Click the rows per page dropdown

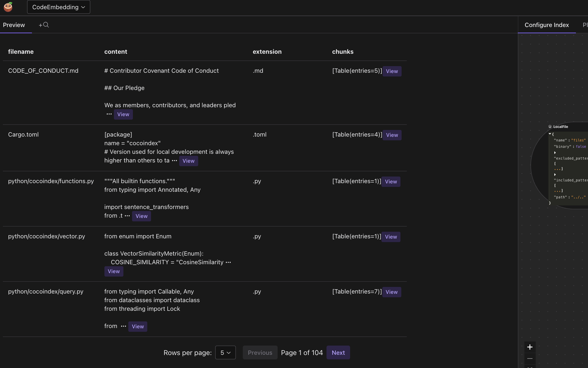click(225, 352)
